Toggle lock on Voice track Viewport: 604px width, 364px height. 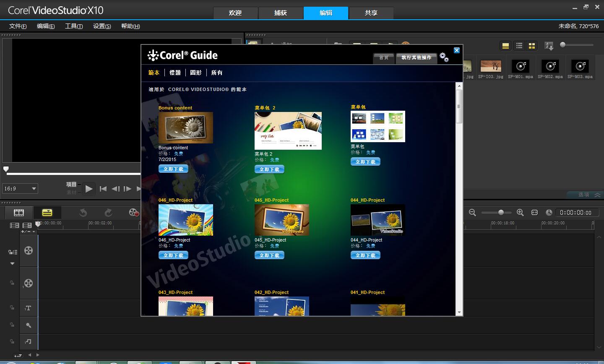pos(12,325)
